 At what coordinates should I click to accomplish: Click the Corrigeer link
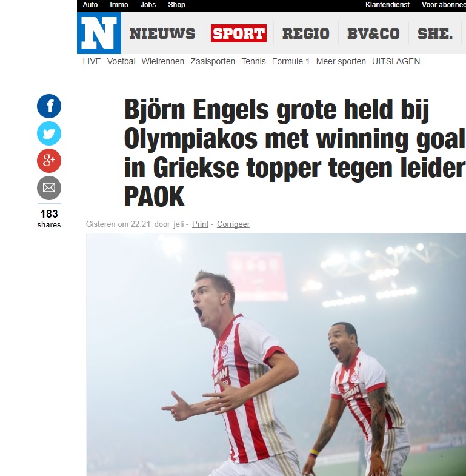click(233, 224)
